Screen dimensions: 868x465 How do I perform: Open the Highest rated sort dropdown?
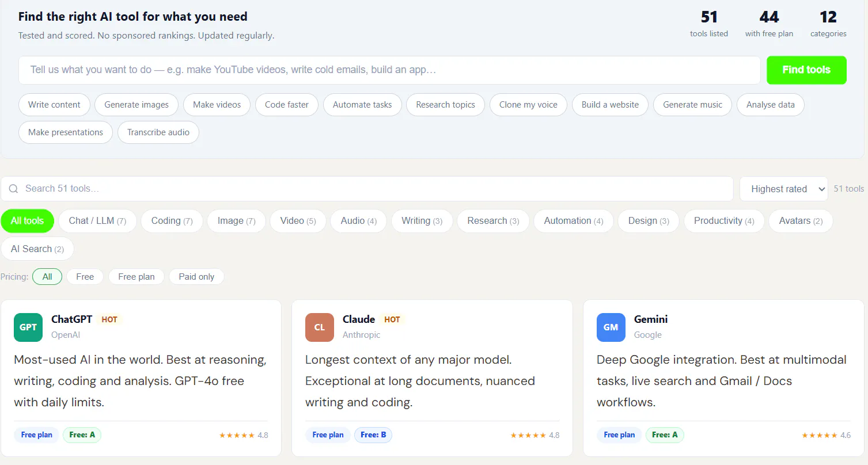[x=784, y=189]
